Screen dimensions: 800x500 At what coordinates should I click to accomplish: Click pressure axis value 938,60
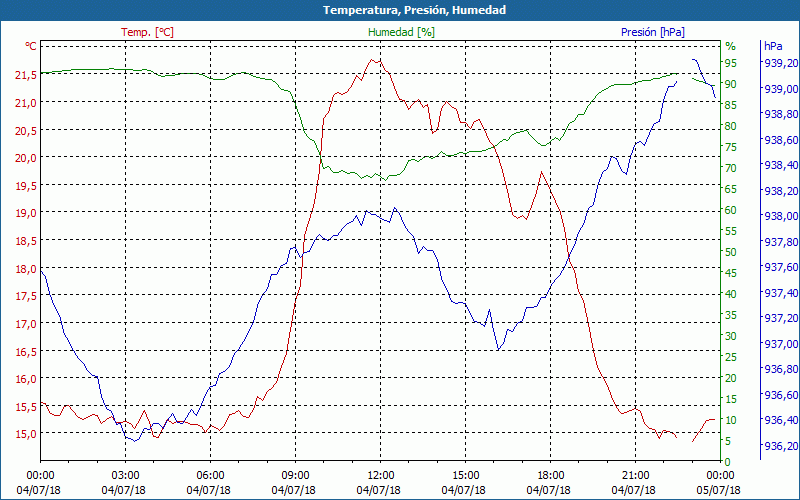[x=779, y=140]
